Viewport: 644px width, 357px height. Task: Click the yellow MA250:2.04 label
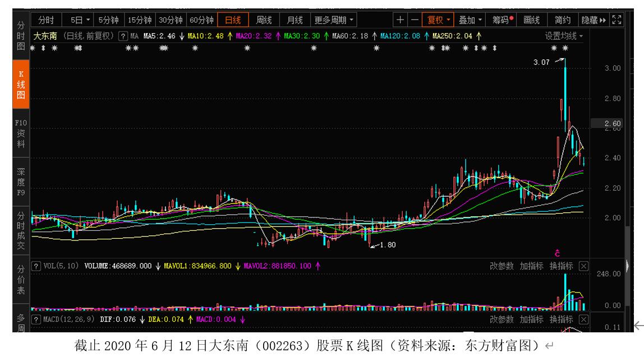click(452, 36)
